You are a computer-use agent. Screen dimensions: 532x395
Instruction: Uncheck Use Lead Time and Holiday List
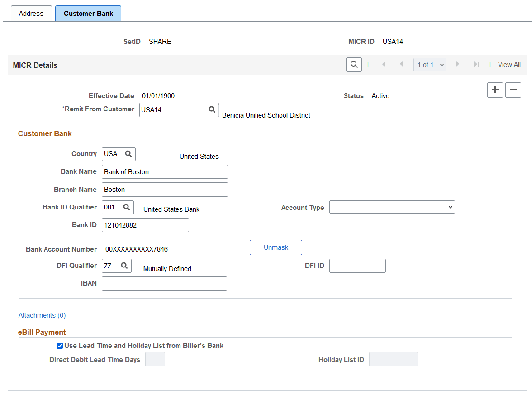(x=59, y=346)
